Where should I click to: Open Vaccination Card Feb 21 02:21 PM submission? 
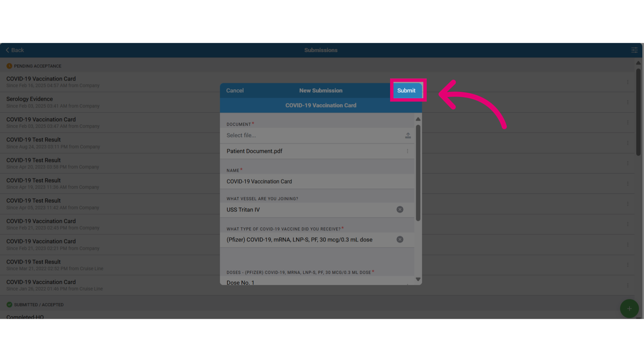pos(317,245)
